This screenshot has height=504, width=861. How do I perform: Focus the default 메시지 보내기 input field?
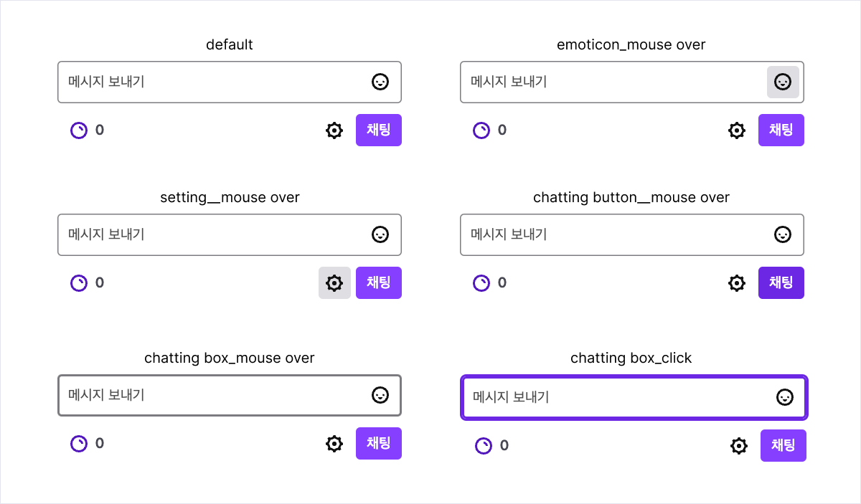(x=230, y=82)
